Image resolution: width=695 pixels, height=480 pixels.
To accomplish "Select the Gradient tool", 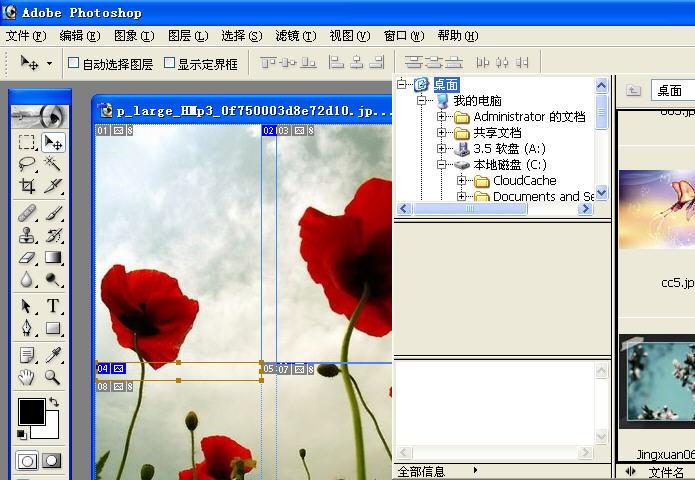I will point(53,258).
